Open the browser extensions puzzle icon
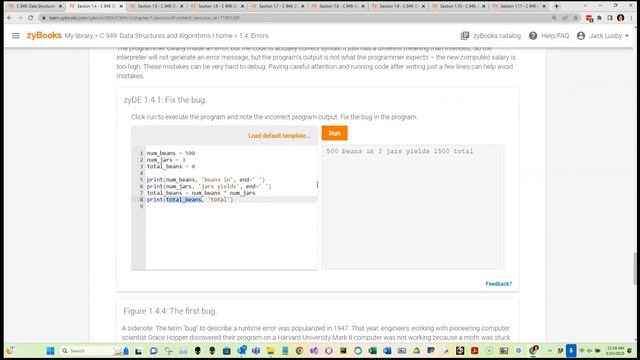The height and width of the screenshot is (360, 640). click(599, 18)
